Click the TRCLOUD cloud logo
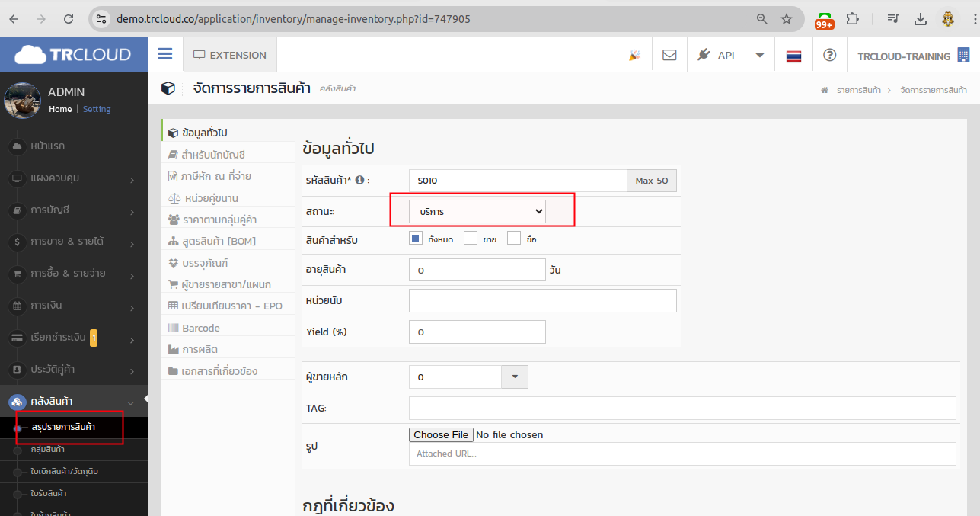980x516 pixels. 73,55
